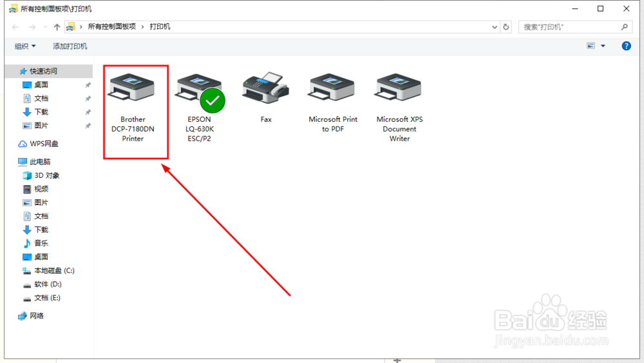Click the change view layout icon

coord(591,46)
